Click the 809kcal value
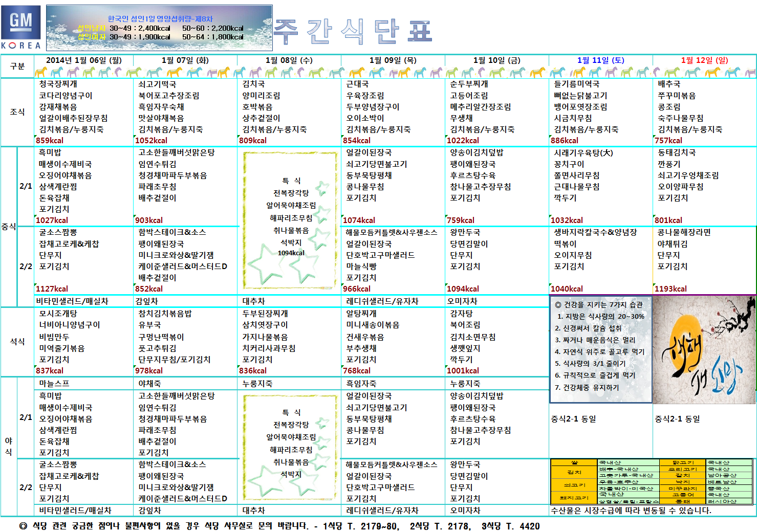 point(253,141)
